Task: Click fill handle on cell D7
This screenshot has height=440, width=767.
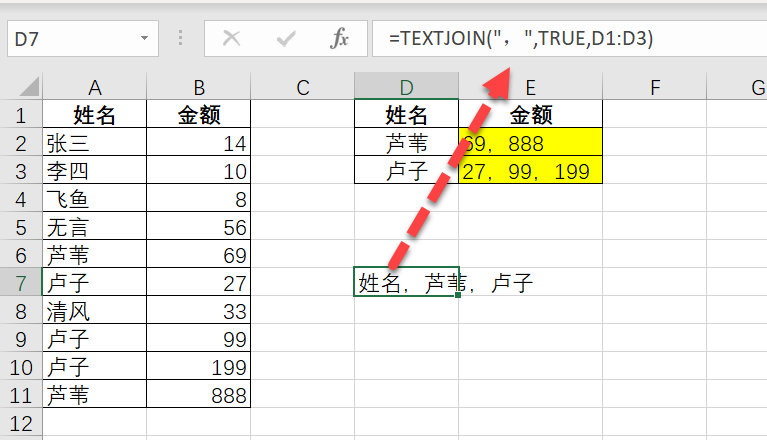Action: tap(458, 295)
